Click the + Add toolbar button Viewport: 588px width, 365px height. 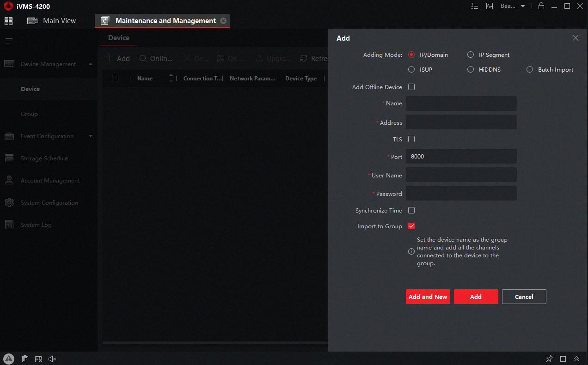(x=118, y=59)
